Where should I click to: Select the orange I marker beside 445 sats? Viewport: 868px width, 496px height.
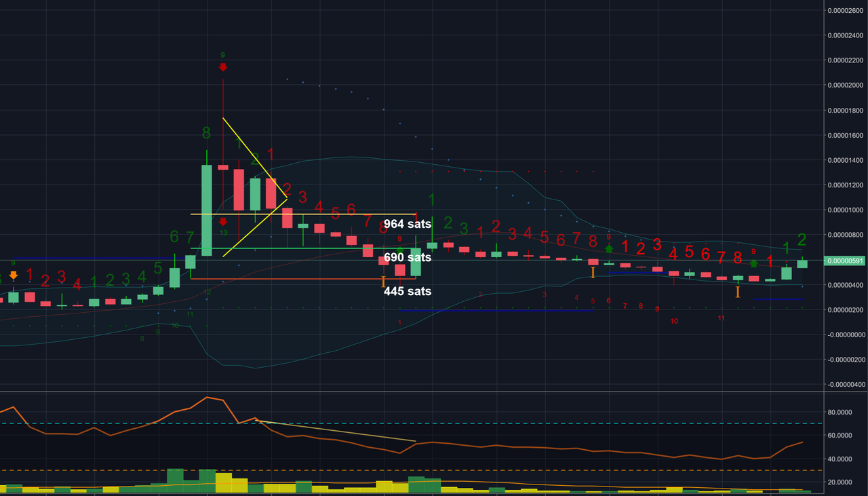[x=384, y=281]
